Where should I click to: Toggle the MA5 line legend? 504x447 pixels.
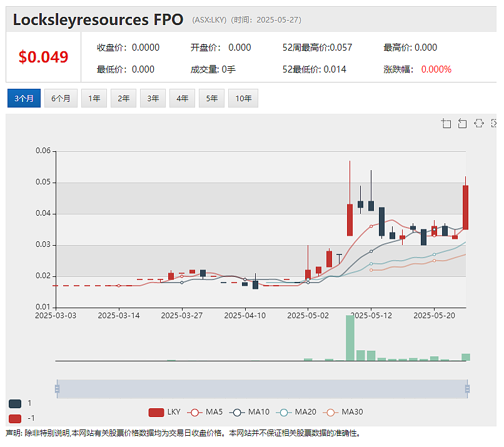[205, 412]
